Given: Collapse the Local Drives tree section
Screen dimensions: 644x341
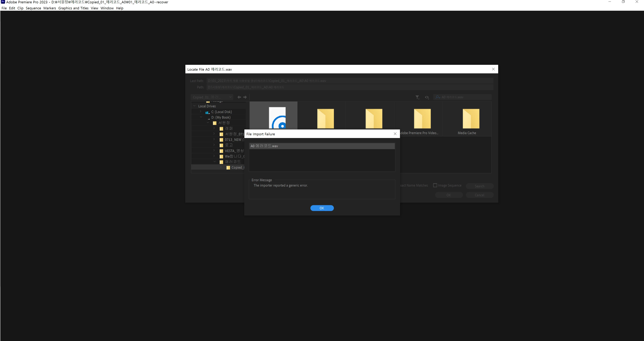Looking at the screenshot, I should (194, 106).
